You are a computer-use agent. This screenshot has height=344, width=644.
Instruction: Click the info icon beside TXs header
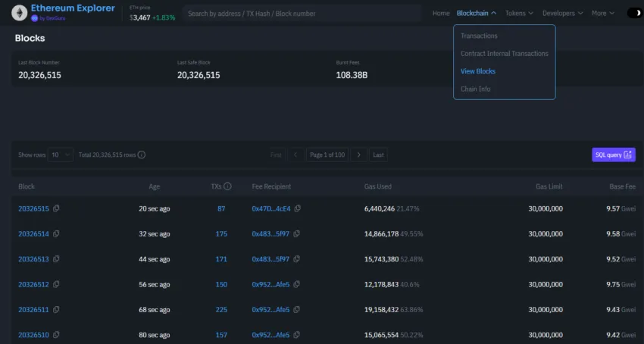pos(228,186)
